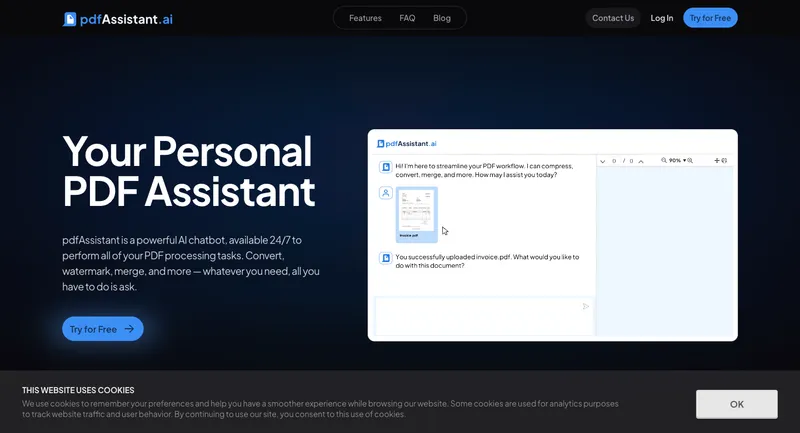Click the zoom out magnifier icon

click(664, 161)
